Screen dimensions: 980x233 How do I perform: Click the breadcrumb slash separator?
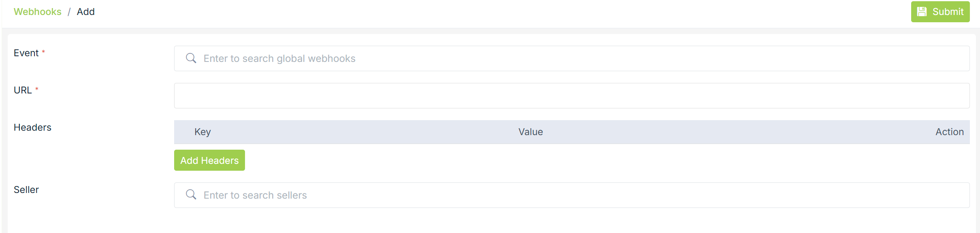69,12
